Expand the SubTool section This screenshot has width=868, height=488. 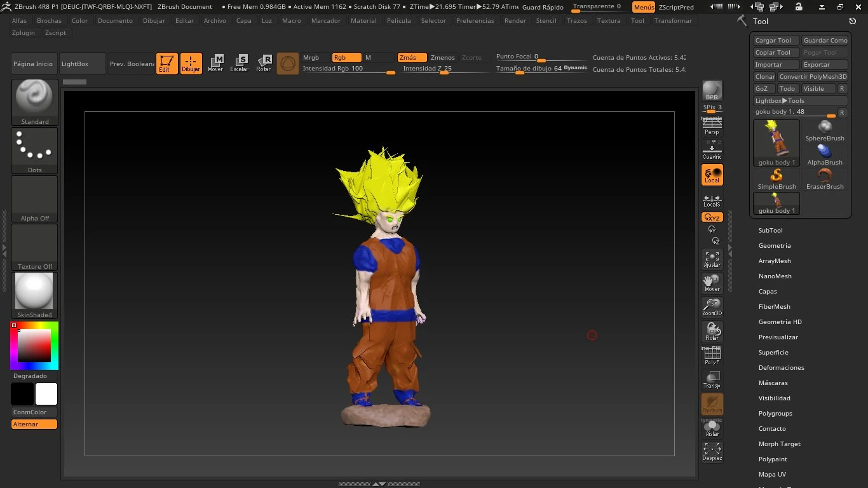click(x=770, y=231)
